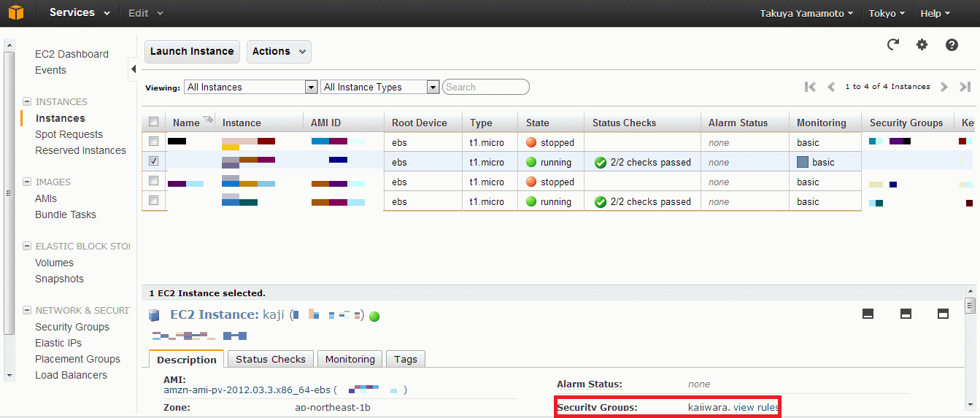980x418 pixels.
Task: Open Bundle Tasks in sidebar
Action: click(66, 214)
